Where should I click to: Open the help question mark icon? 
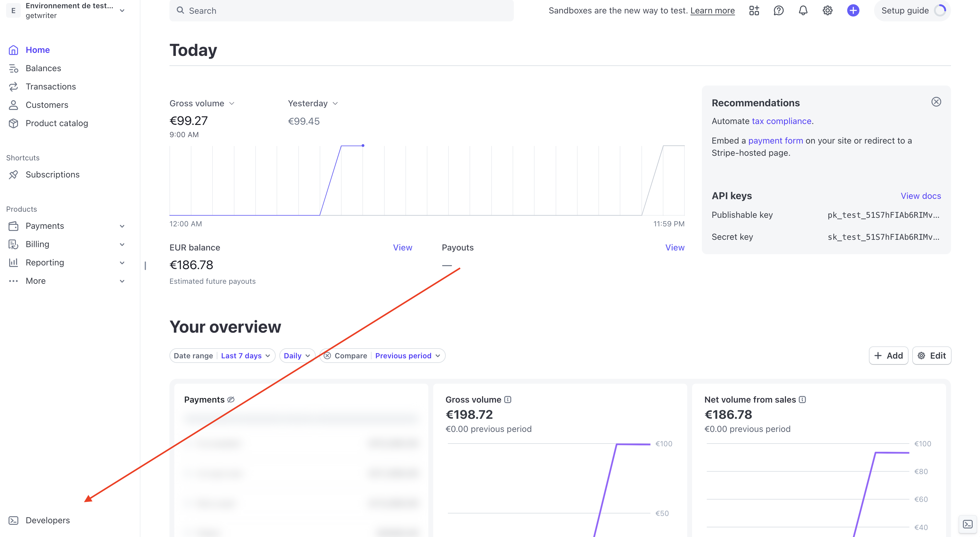click(779, 11)
